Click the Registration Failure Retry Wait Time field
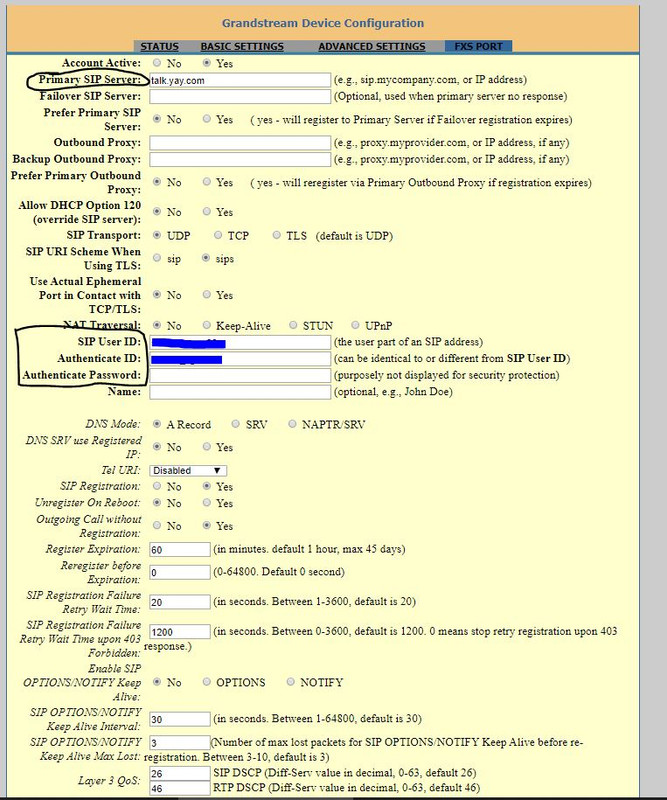667x800 pixels. pyautogui.click(x=180, y=602)
